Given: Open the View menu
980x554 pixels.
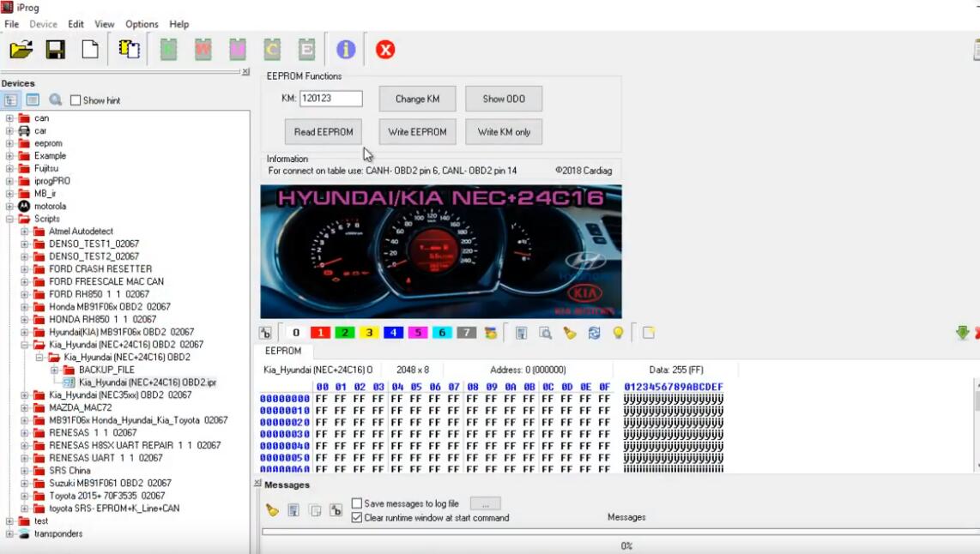Looking at the screenshot, I should [x=105, y=24].
